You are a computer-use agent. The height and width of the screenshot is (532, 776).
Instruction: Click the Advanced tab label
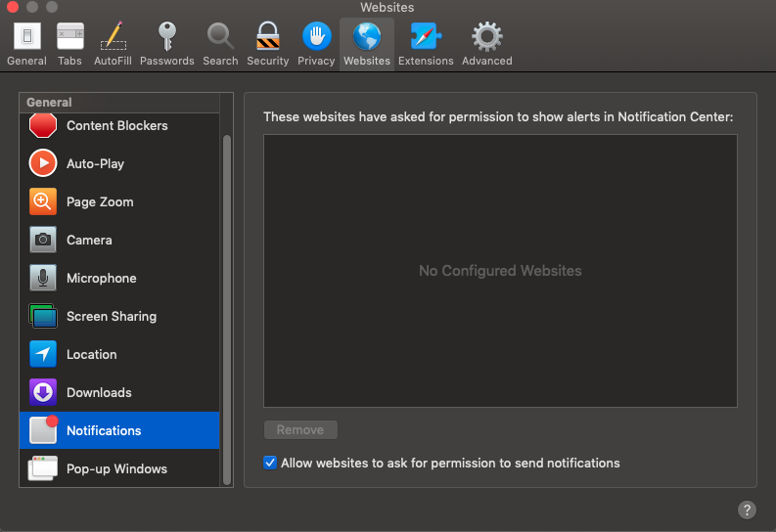click(x=487, y=61)
